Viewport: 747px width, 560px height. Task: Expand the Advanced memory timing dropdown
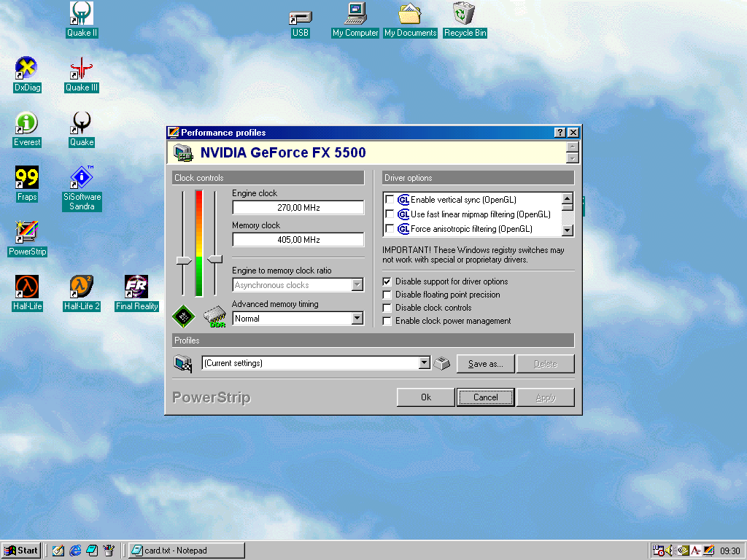[357, 319]
